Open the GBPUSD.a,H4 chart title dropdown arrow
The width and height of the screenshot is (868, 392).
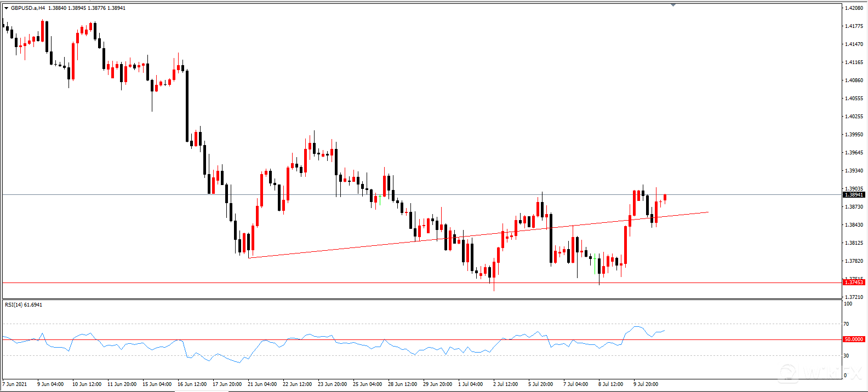[6, 8]
